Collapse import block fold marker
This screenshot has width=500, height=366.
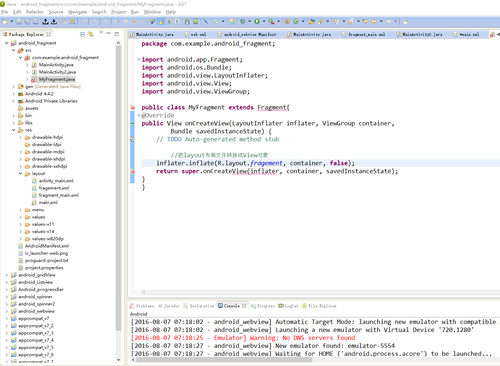(139, 59)
